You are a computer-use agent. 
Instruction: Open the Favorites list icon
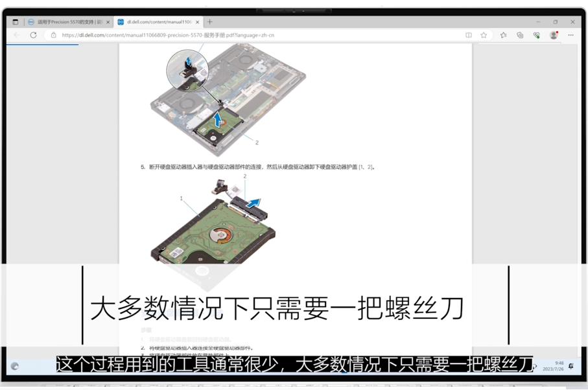click(504, 35)
